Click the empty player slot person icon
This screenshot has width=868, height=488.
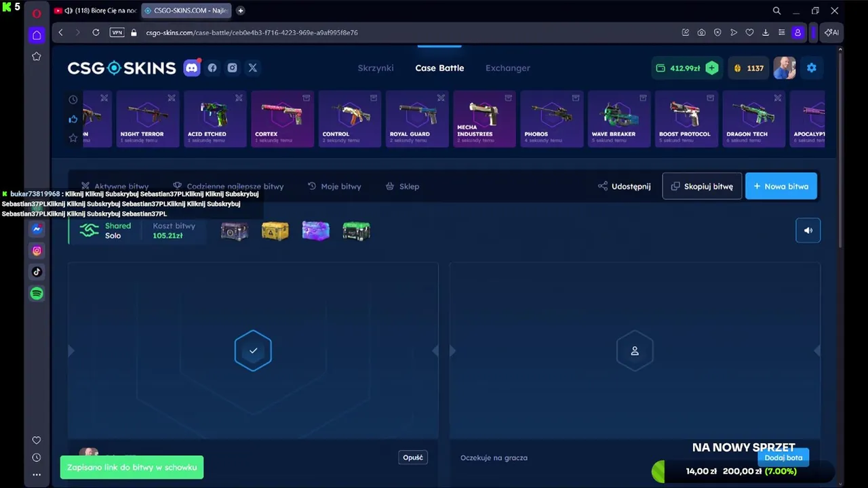pos(635,350)
